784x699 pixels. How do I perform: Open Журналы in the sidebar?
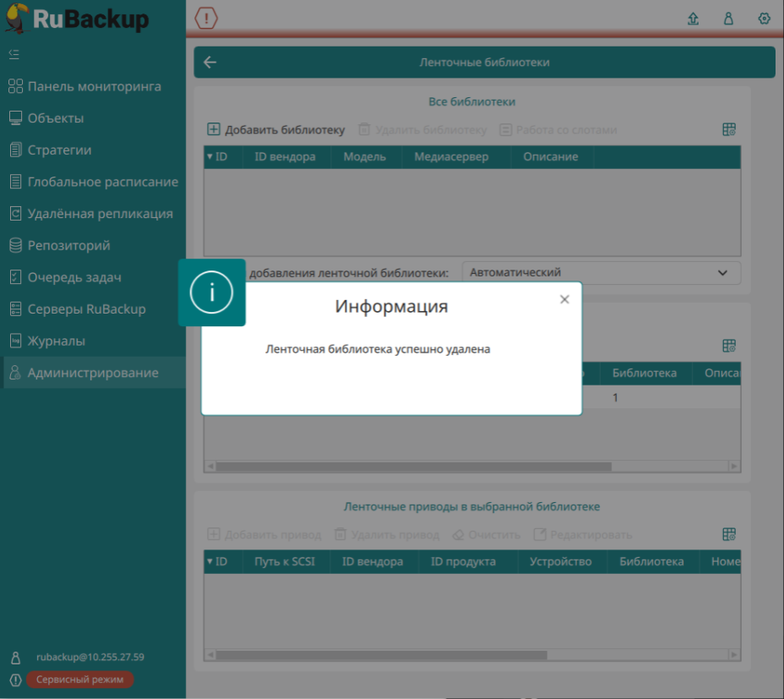point(56,341)
